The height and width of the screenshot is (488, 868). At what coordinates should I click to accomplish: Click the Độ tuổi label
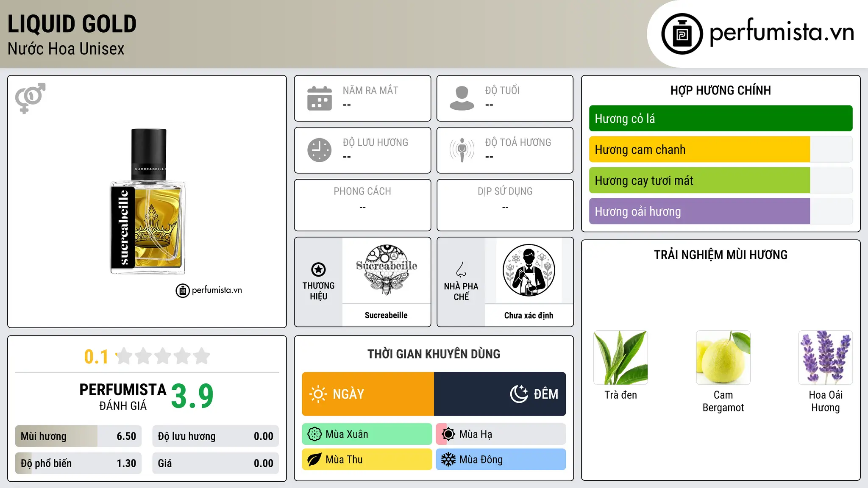tap(502, 90)
